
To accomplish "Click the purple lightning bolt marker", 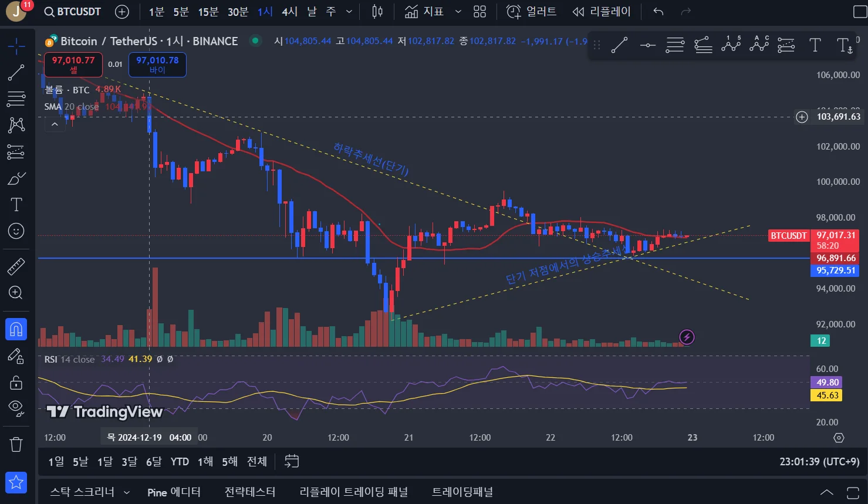I will point(687,337).
